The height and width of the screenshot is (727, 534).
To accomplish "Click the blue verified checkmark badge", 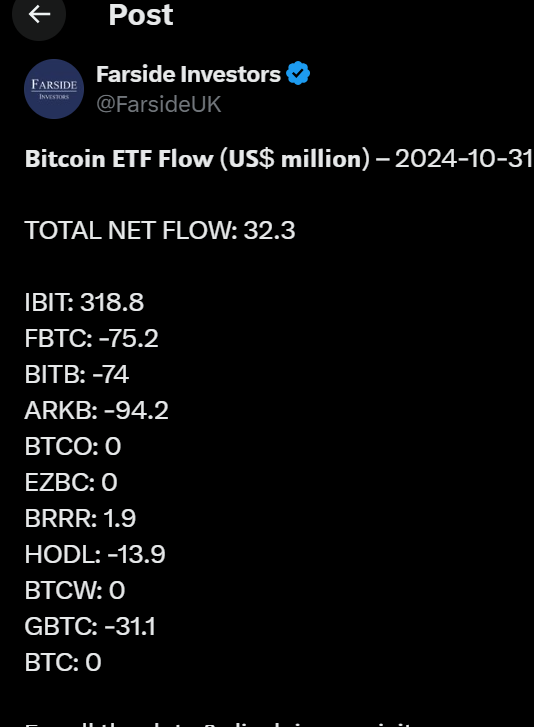I will tap(298, 74).
